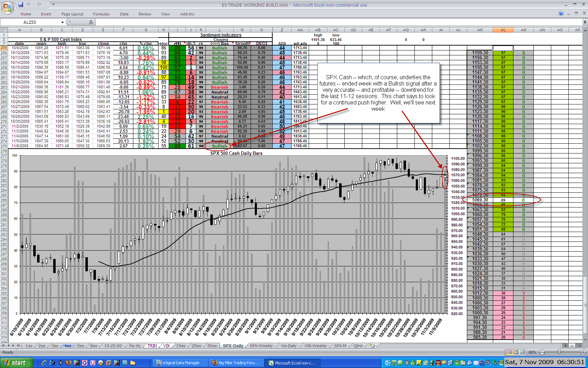Click the SPX Cash commentary text box
588x368 pixels.
pyautogui.click(x=378, y=93)
